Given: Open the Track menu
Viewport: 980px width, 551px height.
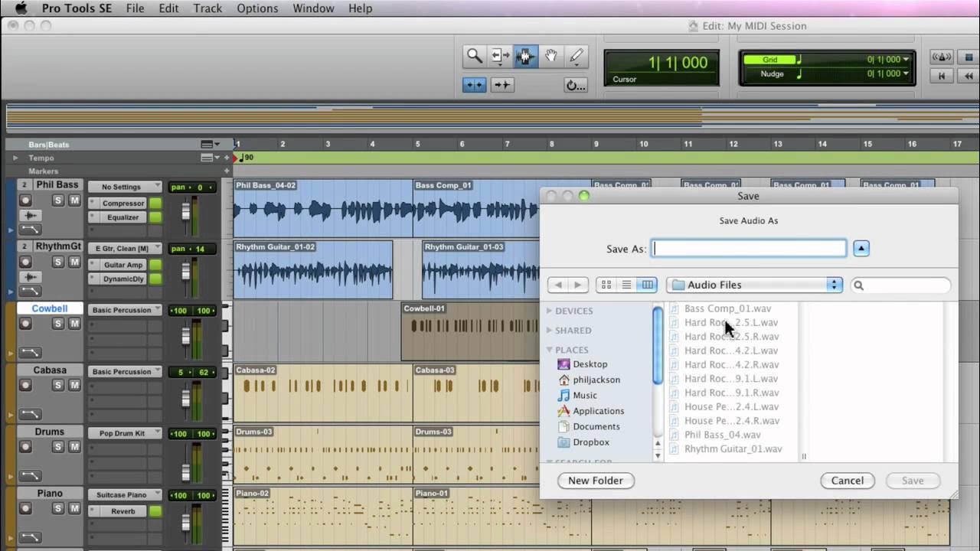Looking at the screenshot, I should [x=207, y=8].
